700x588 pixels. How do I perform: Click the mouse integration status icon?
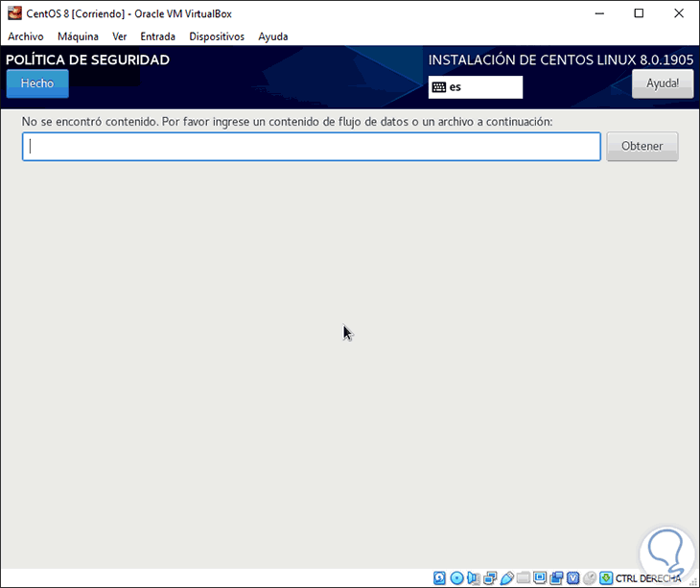coord(590,578)
